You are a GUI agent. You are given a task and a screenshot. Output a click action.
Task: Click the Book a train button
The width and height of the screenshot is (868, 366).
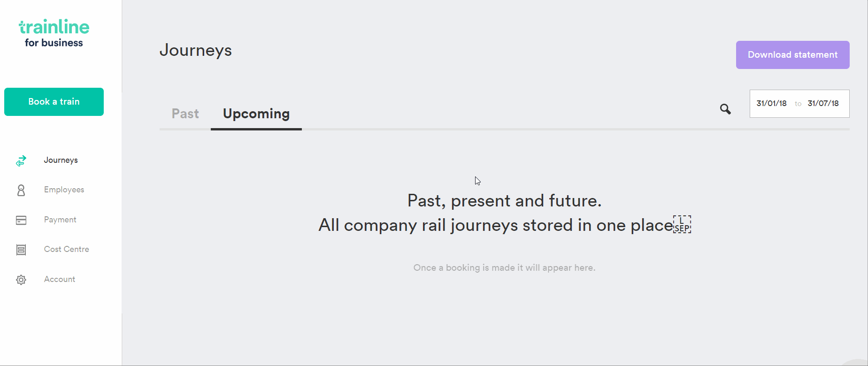tap(54, 102)
